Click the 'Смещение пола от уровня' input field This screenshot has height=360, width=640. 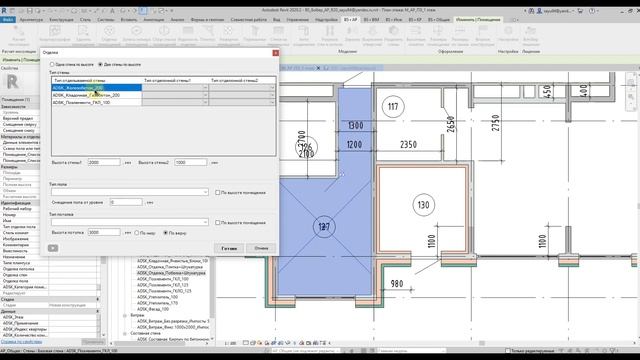(x=126, y=202)
